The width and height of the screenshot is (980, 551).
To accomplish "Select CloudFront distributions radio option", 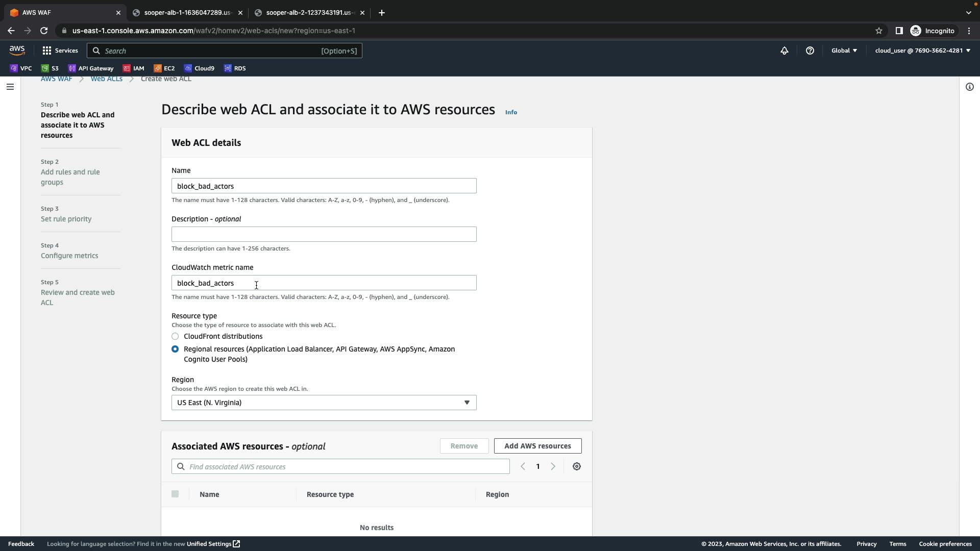I will click(x=175, y=336).
